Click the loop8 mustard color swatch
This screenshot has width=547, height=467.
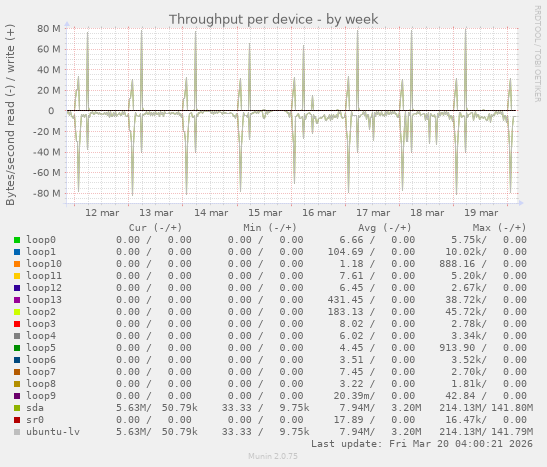(x=17, y=384)
